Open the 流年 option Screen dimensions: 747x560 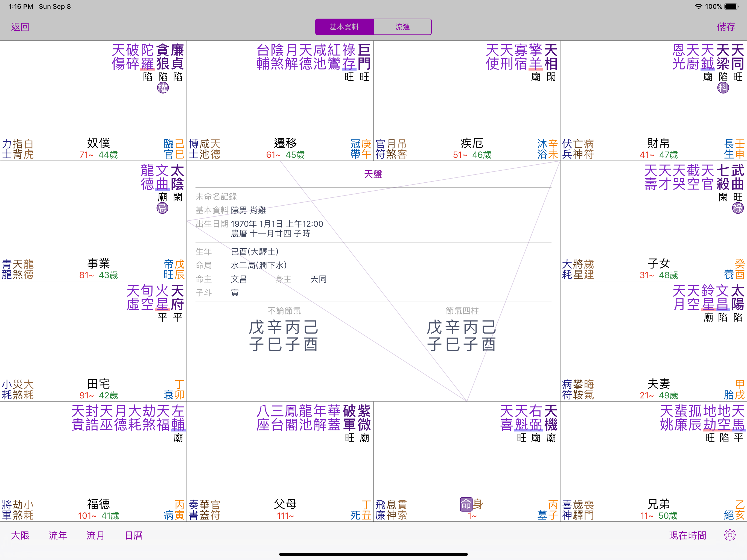pyautogui.click(x=58, y=535)
